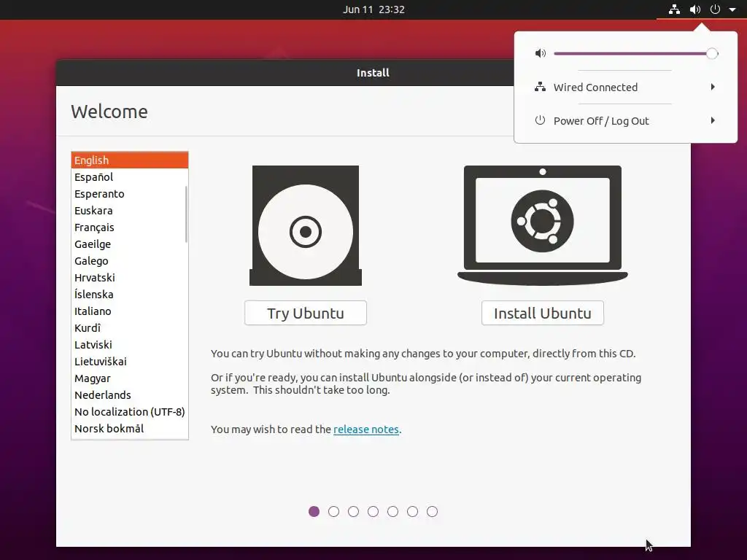Click the last progress dot
This screenshot has width=747, height=560.
coord(432,511)
